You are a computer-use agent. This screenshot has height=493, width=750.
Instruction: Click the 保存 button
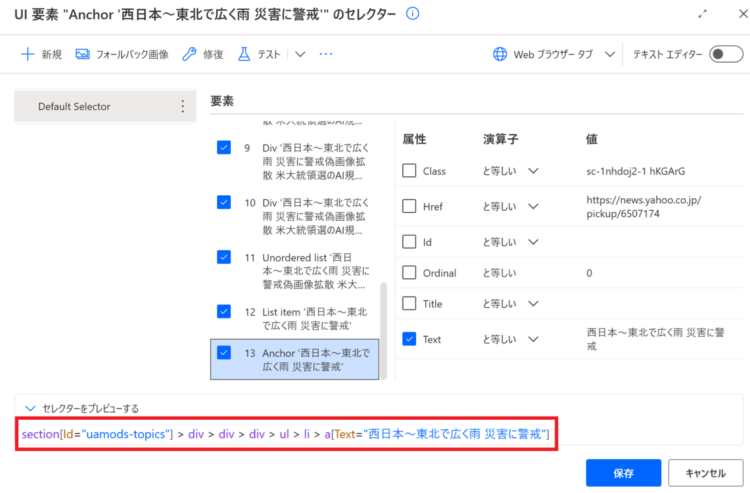(x=623, y=473)
